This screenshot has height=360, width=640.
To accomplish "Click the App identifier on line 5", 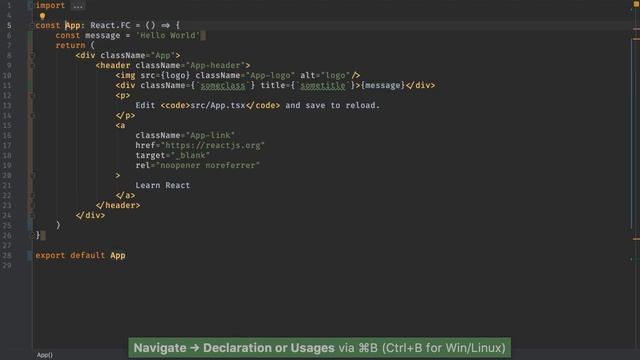I will coord(73,25).
